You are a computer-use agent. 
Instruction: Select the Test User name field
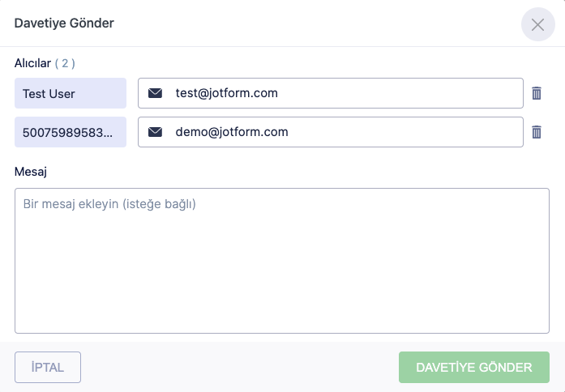[x=71, y=93]
